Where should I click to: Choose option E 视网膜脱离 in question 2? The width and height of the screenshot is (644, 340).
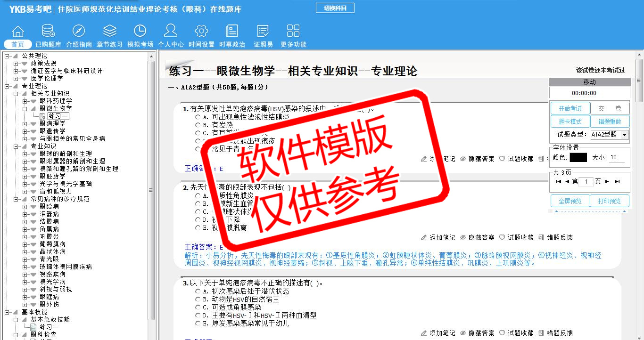198,227
